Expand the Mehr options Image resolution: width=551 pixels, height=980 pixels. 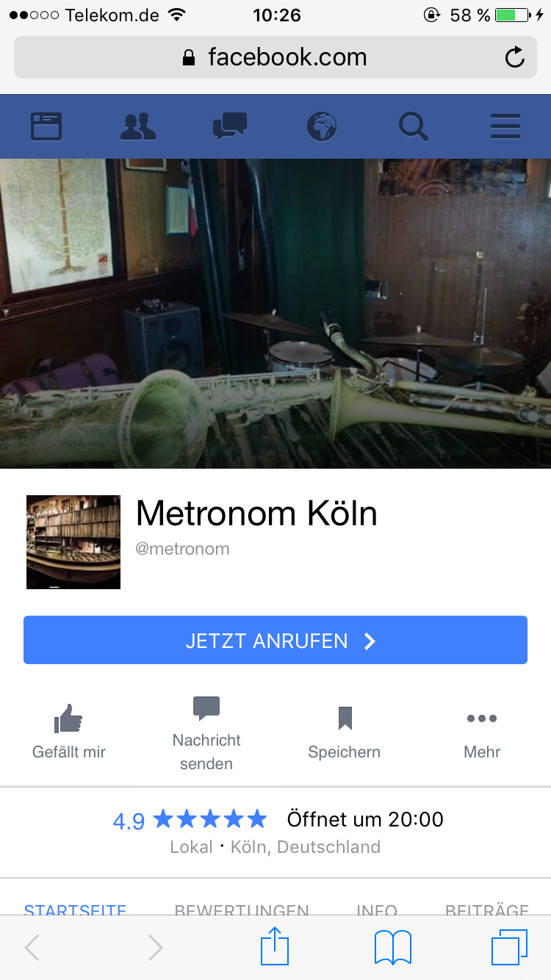[482, 732]
